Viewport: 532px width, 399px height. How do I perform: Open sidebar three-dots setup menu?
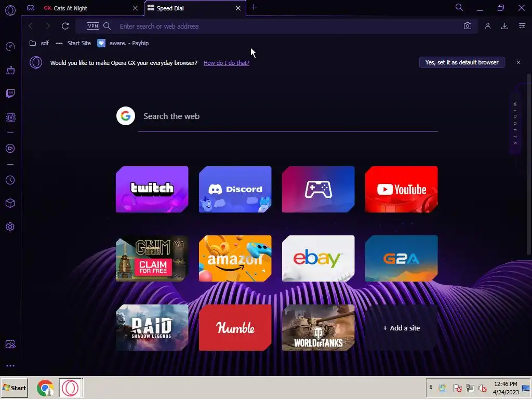[x=10, y=366]
